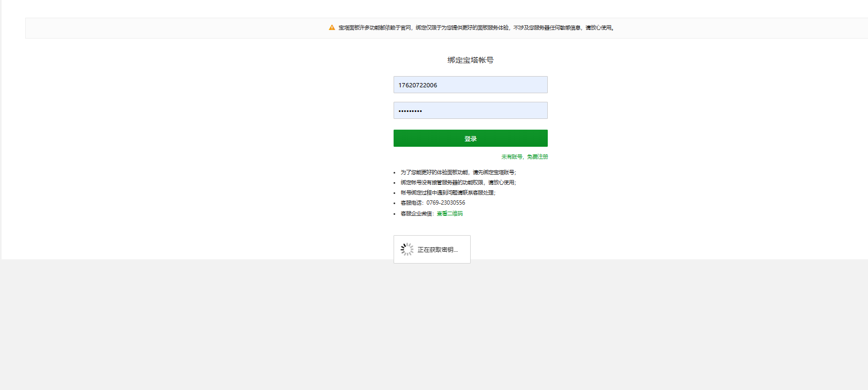The height and width of the screenshot is (390, 868).
Task: Click the 帐号绑定过程中遇到问题请联系客服处理 bullet
Action: tap(448, 193)
